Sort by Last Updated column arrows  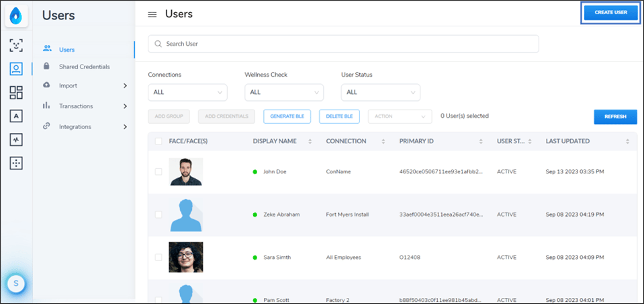628,141
